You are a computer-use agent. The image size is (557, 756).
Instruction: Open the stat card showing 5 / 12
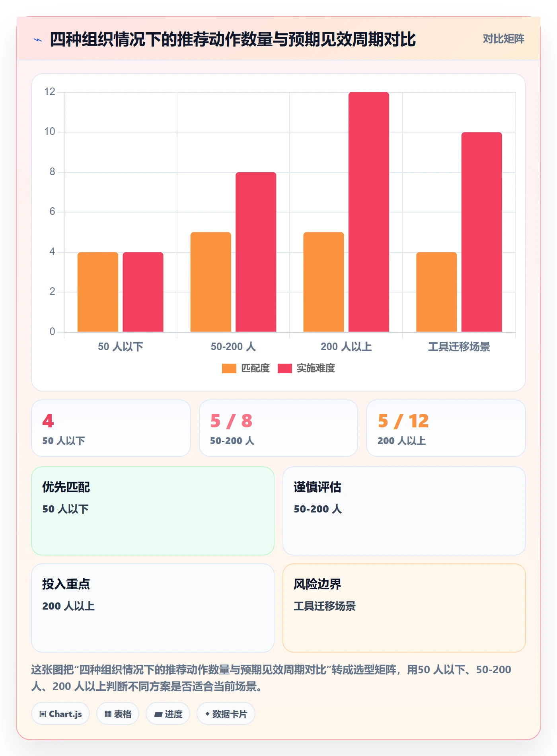click(x=446, y=428)
